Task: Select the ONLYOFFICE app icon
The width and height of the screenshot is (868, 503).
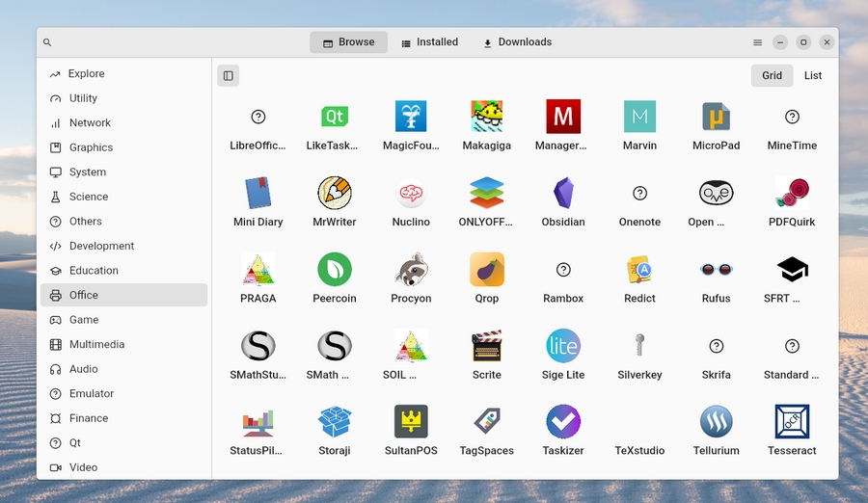Action: (487, 194)
